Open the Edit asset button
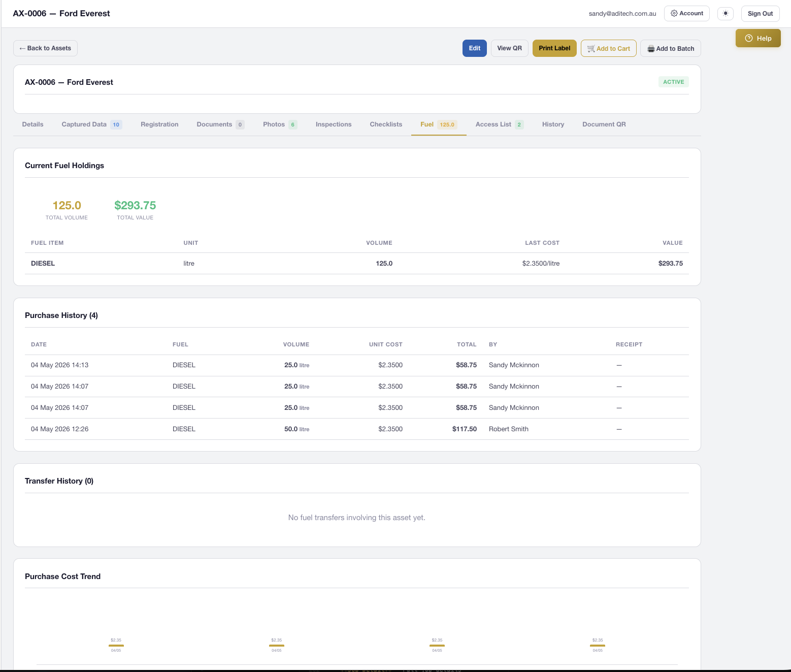 (475, 48)
